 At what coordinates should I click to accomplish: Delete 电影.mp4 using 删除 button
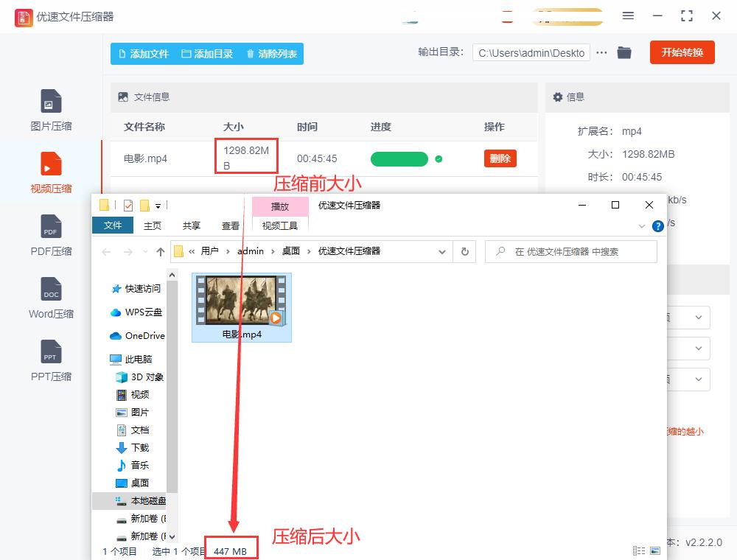[x=500, y=158]
